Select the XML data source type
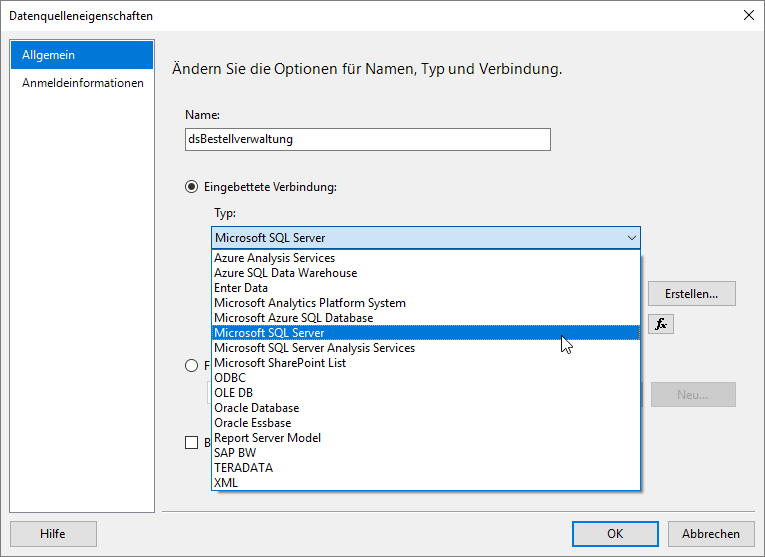 pos(226,483)
